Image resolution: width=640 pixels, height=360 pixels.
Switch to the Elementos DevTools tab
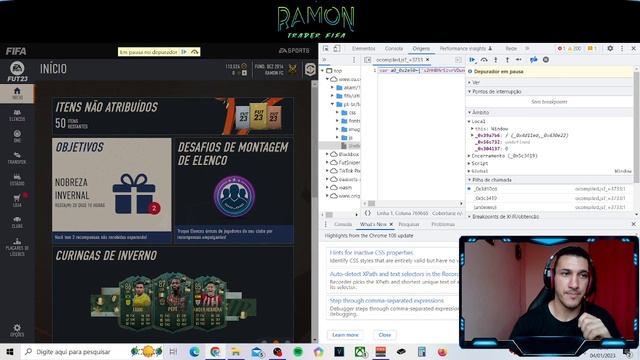363,48
